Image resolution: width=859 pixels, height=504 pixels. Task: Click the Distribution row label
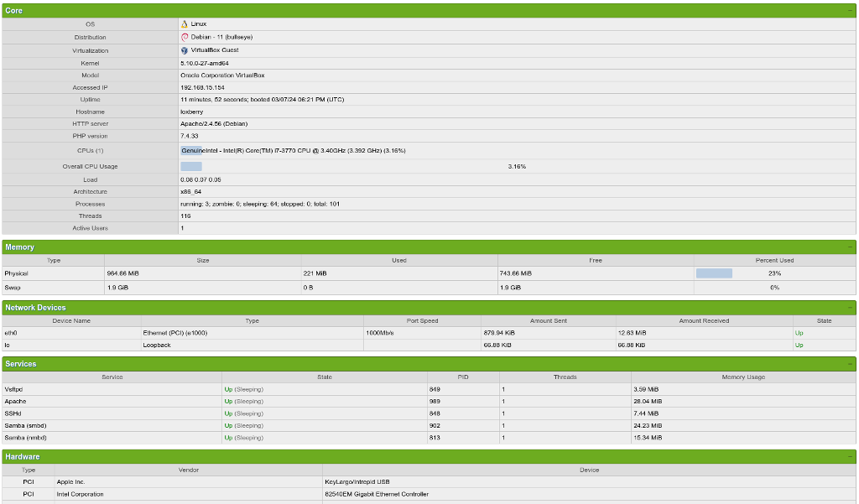91,37
